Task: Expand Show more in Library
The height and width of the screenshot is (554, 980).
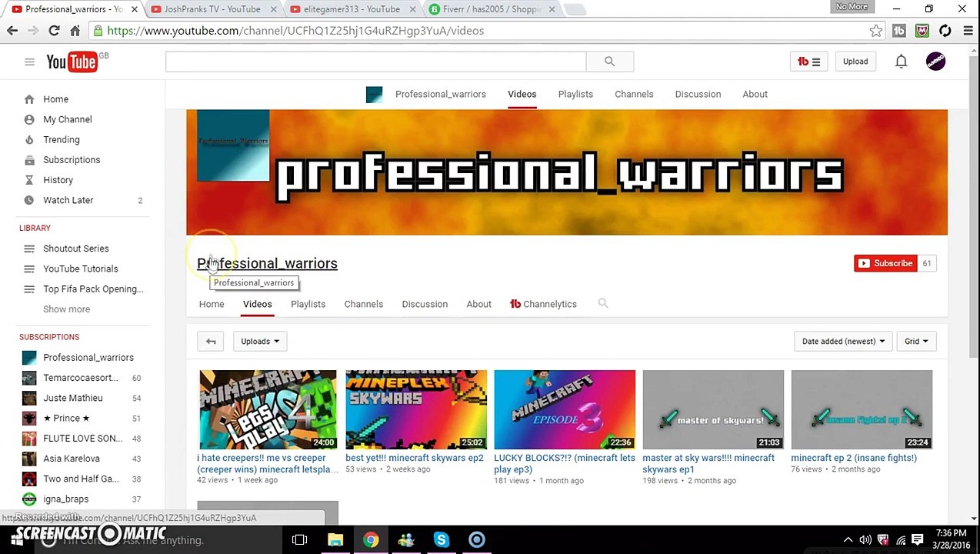Action: [66, 309]
